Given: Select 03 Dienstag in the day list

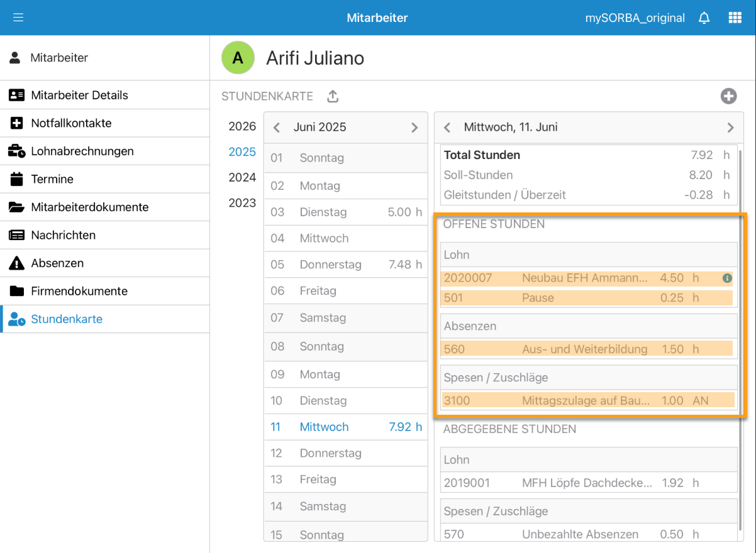Looking at the screenshot, I should click(345, 212).
